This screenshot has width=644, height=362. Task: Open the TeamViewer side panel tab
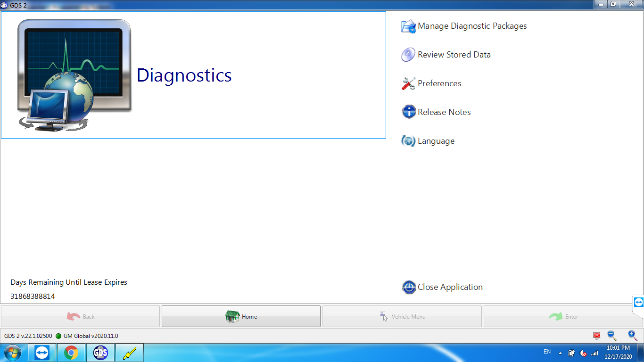639,302
